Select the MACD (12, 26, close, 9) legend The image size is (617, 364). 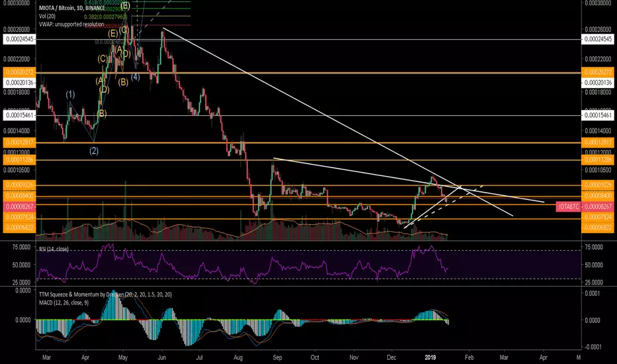pos(64,302)
